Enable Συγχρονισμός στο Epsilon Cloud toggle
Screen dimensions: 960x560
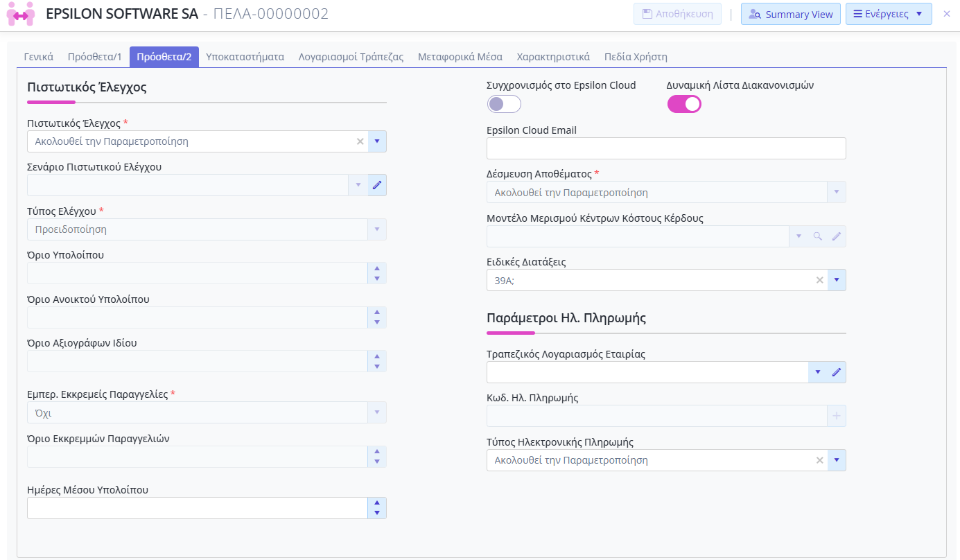(504, 105)
